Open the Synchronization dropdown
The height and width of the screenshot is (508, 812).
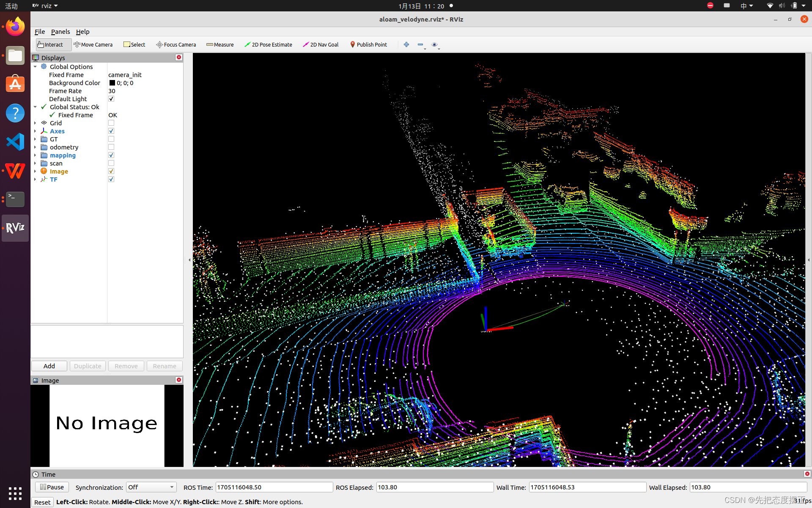[151, 487]
